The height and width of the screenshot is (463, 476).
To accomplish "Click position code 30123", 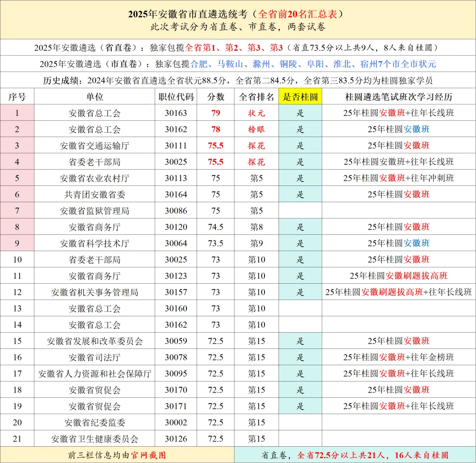I will [x=176, y=276].
